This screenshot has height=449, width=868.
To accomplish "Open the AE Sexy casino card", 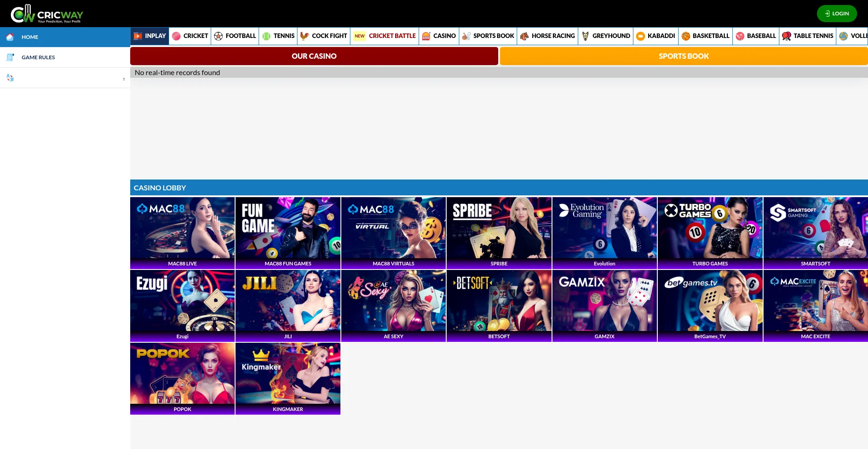I will click(x=393, y=306).
